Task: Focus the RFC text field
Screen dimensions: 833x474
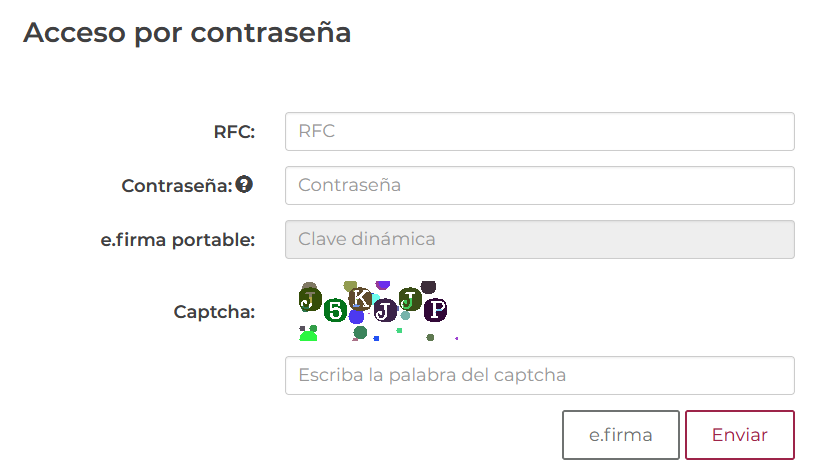Action: 539,131
